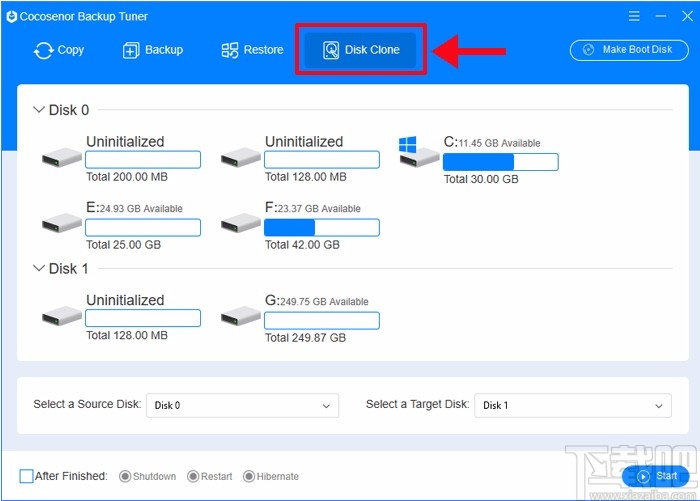The height and width of the screenshot is (501, 700).
Task: Open the Target Disk dropdown
Action: tap(573, 405)
